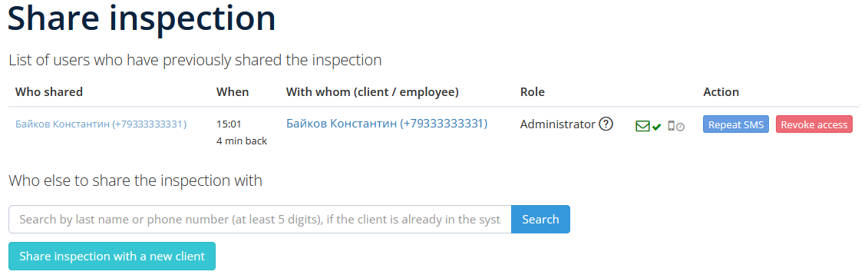
Task: Click the Who shared column header
Action: [48, 92]
